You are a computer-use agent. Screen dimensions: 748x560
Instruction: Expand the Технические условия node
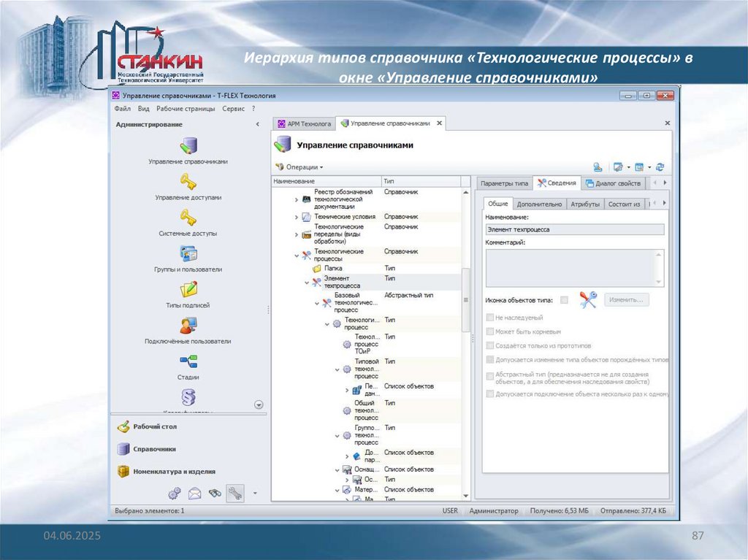point(297,217)
